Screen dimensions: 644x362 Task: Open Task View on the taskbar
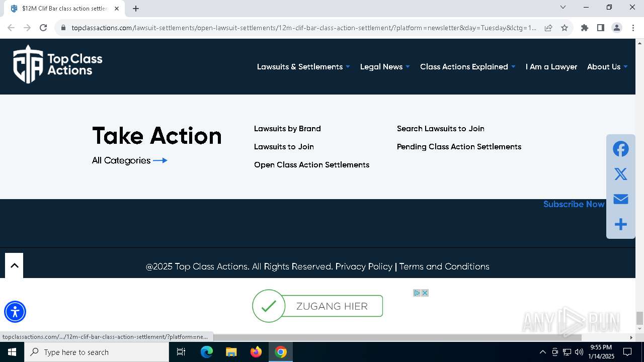181,352
